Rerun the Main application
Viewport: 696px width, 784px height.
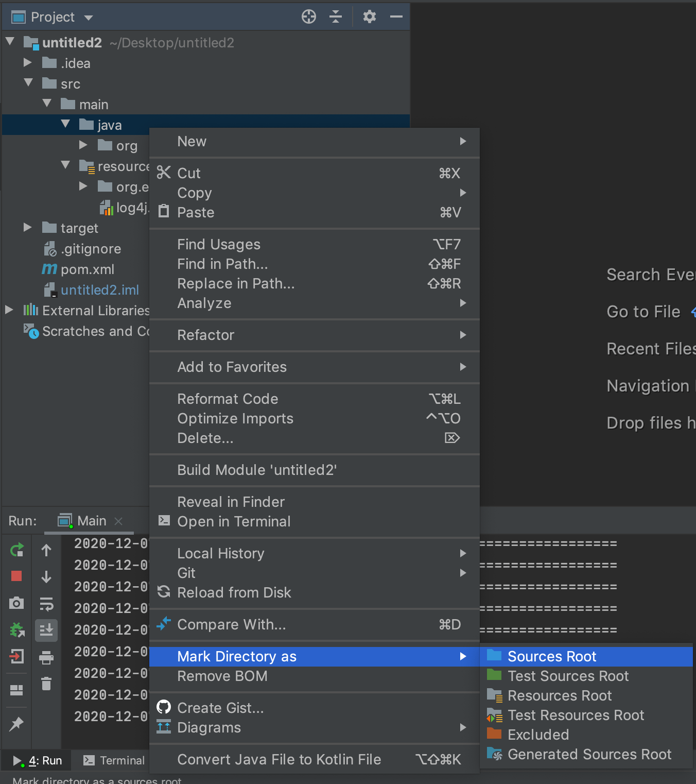tap(16, 550)
